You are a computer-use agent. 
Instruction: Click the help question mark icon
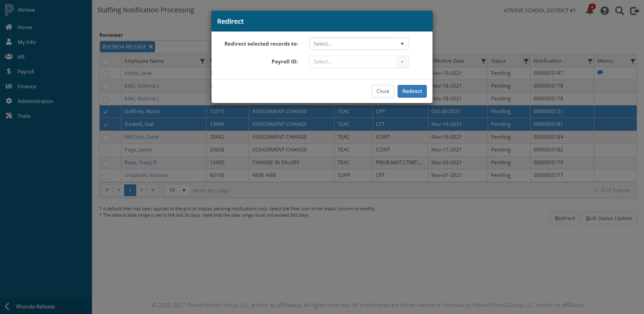pos(605,10)
